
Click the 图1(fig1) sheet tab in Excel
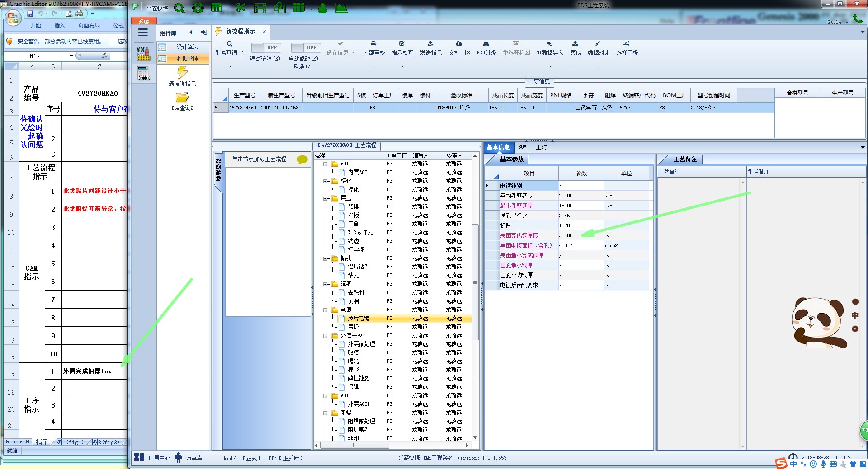pos(70,442)
